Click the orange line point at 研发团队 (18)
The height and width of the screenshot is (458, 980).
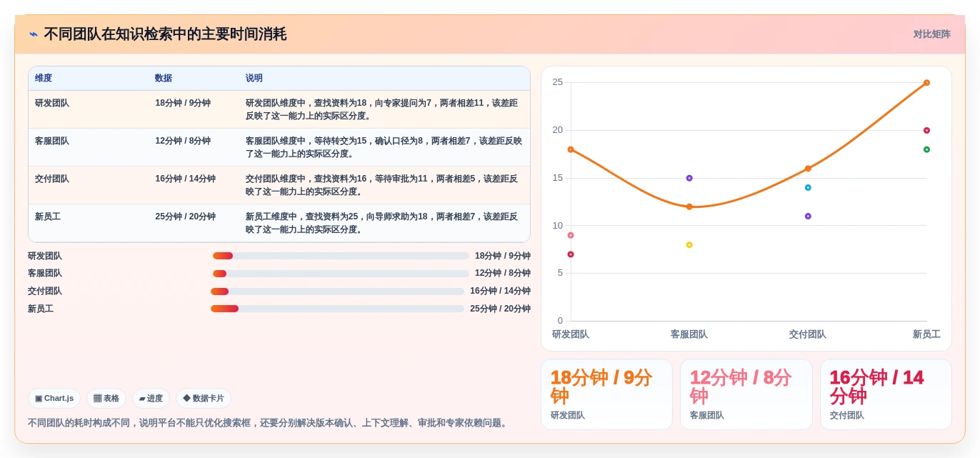tap(571, 149)
